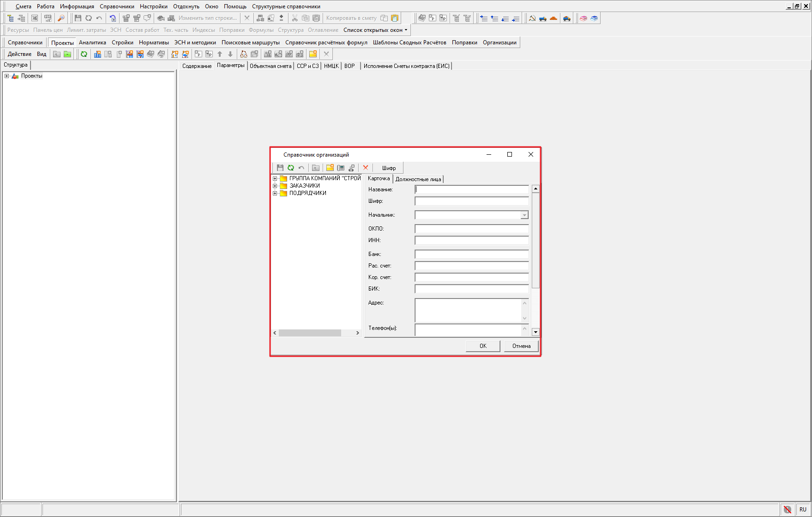Click into the Название input field
The width and height of the screenshot is (812, 517).
(471, 189)
